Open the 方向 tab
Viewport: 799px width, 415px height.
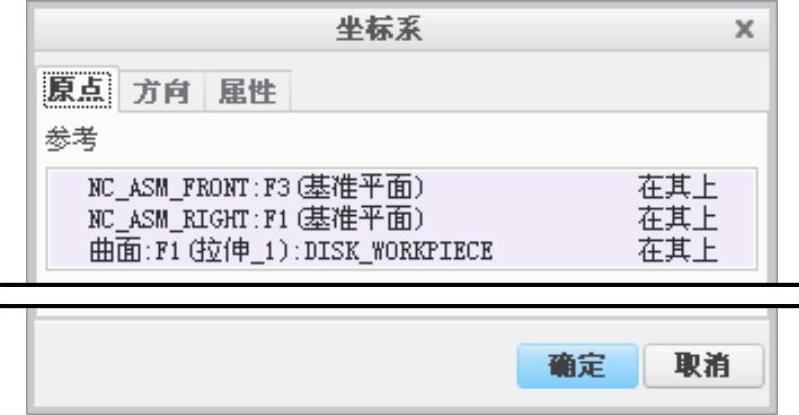[162, 92]
